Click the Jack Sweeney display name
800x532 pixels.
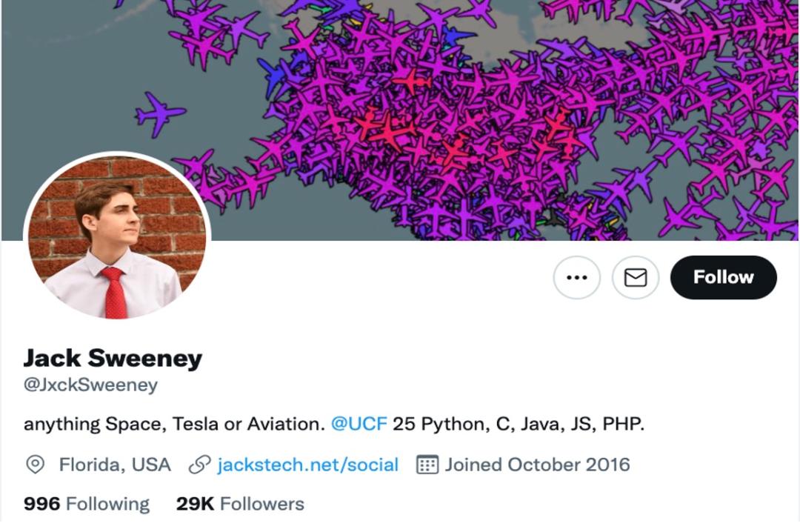[x=113, y=359]
